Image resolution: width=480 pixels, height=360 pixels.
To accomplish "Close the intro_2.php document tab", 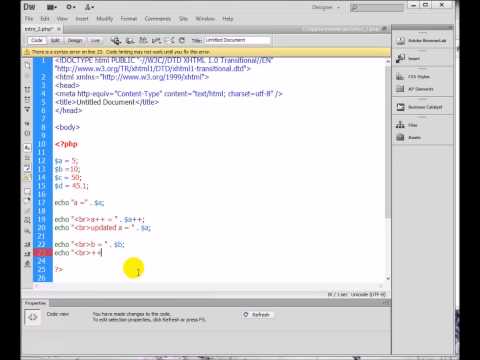I will [59, 29].
